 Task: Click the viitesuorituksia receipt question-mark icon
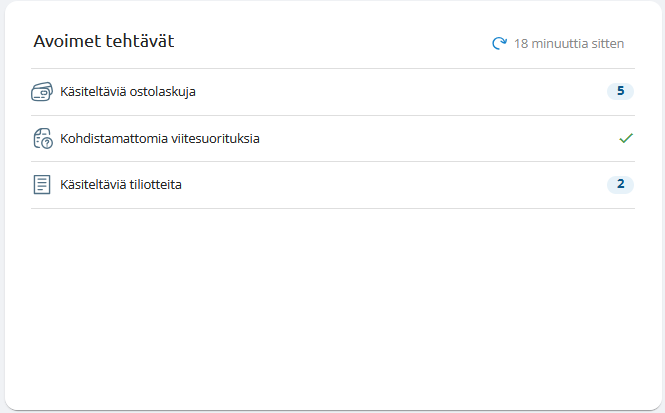42,139
